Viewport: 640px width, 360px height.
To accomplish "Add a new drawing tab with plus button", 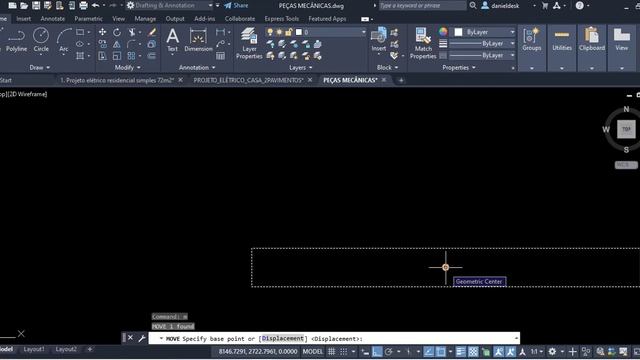I will pos(401,80).
